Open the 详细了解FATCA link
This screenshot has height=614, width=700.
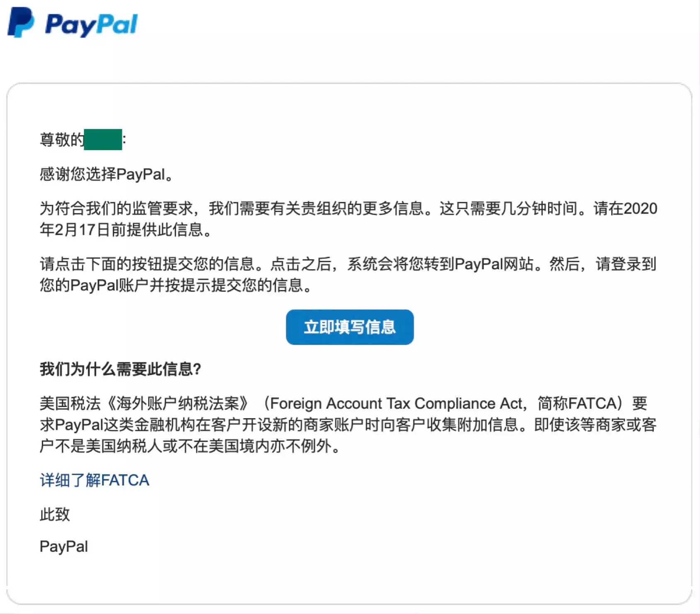(x=94, y=480)
